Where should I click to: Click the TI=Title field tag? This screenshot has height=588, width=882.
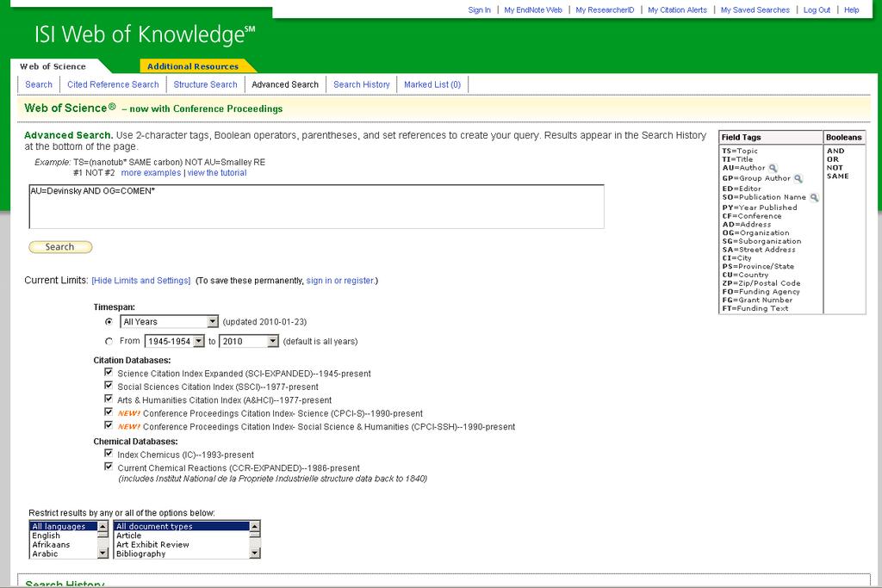click(x=737, y=159)
